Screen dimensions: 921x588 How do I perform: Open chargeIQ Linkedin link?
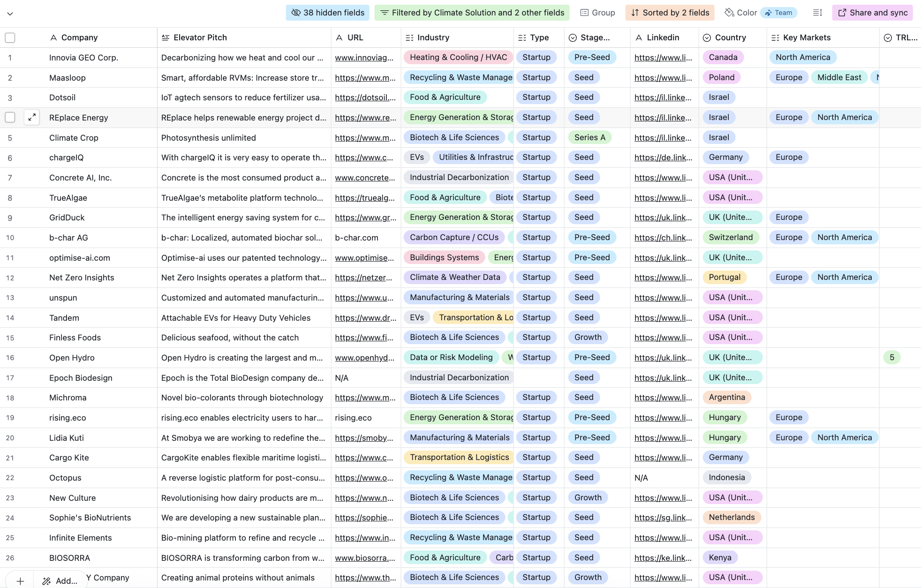[x=663, y=158]
